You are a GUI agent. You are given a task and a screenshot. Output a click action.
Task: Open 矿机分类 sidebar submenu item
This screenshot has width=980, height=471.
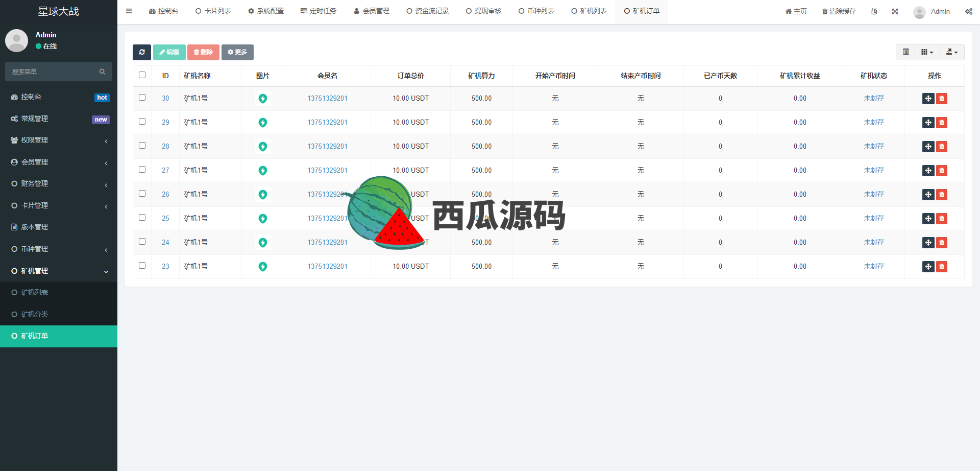click(x=59, y=315)
